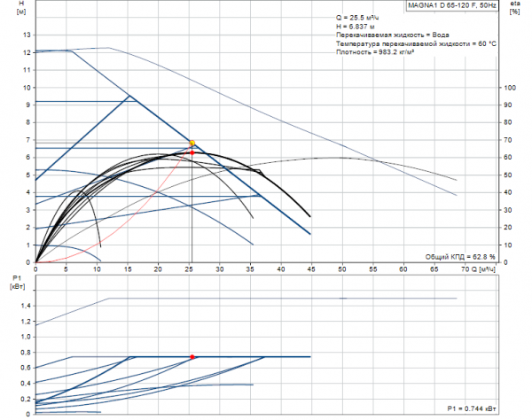Screen dimensions: 532x420
Task: Click the 'H [м]' axis title
Action: 21,7
